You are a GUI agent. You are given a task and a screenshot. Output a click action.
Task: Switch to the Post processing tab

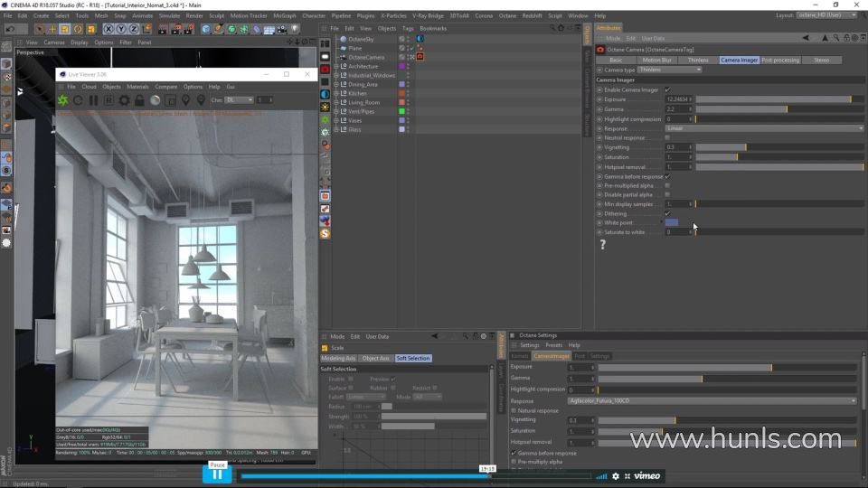click(x=779, y=60)
